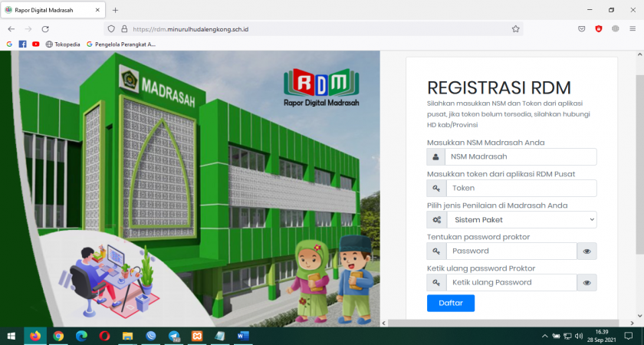Open the Tokopedia bookmark
Viewport: 644px width, 345px height.
tap(63, 44)
